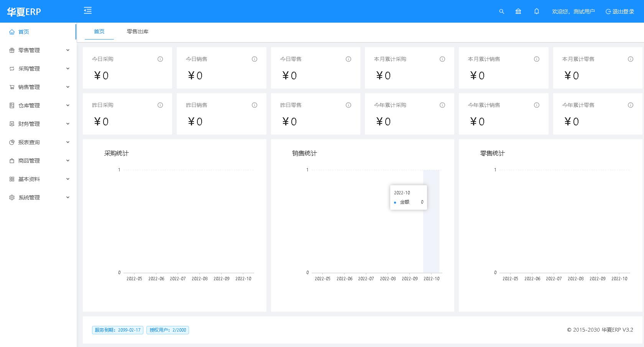The width and height of the screenshot is (644, 347).
Task: Expand the 采购管理 chevron
Action: (x=68, y=69)
